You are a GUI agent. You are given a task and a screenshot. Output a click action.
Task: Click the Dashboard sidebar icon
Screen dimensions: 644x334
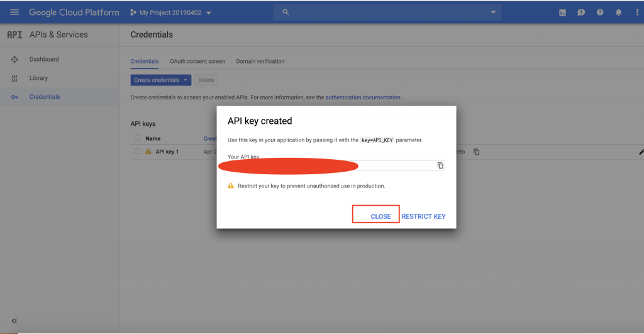[x=14, y=60]
